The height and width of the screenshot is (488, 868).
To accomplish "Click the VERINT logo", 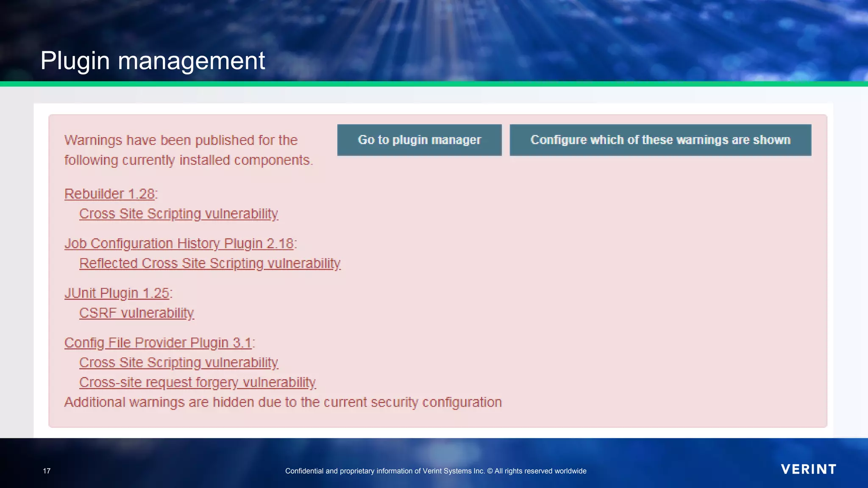I will click(x=808, y=469).
